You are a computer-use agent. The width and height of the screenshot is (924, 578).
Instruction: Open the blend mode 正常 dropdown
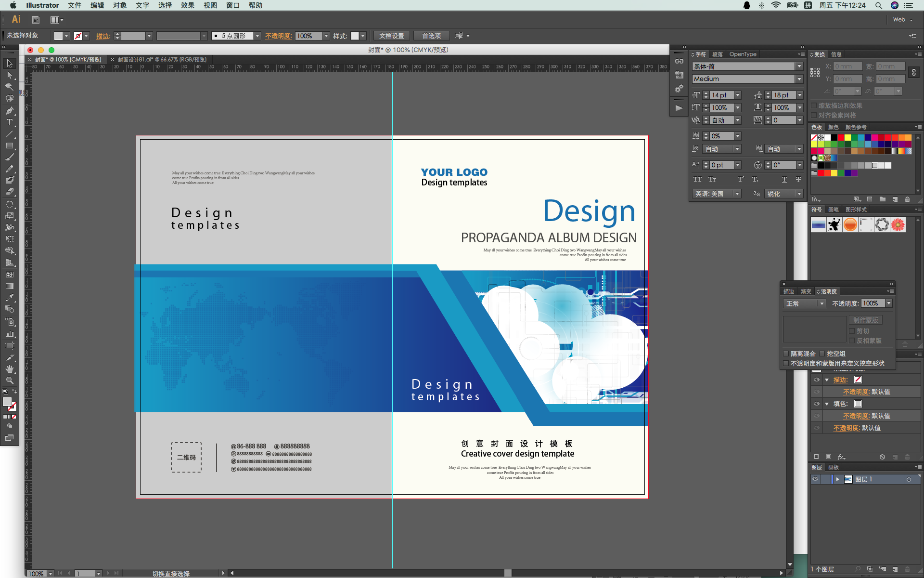805,303
